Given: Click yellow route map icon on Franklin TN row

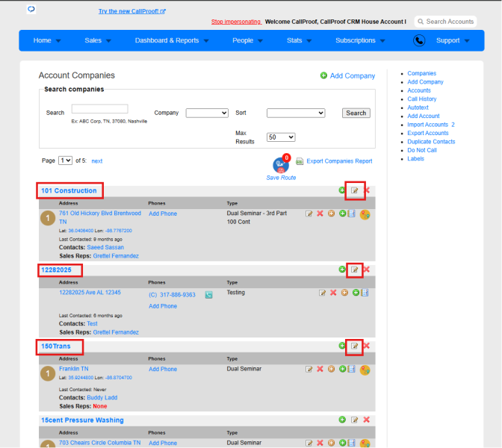Looking at the screenshot, I should pyautogui.click(x=365, y=370).
